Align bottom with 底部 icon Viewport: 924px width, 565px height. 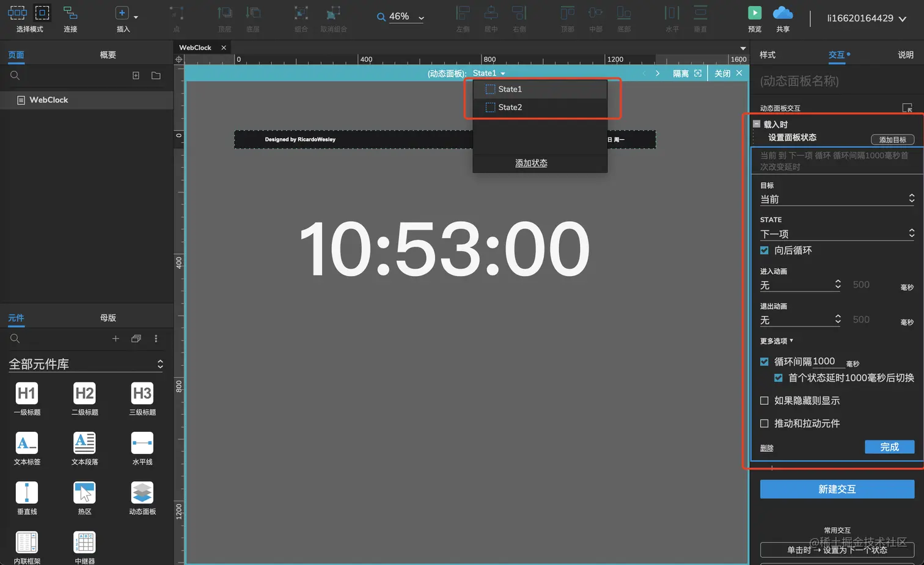pos(624,13)
